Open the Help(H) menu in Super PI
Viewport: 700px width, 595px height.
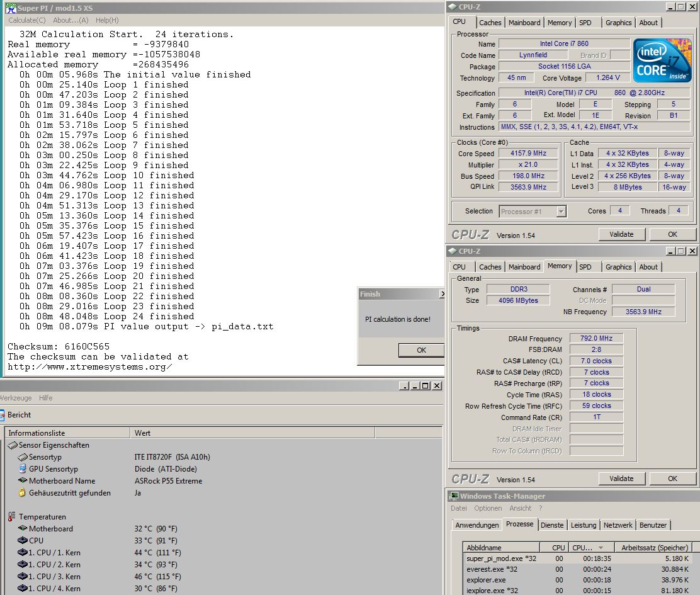pyautogui.click(x=107, y=20)
